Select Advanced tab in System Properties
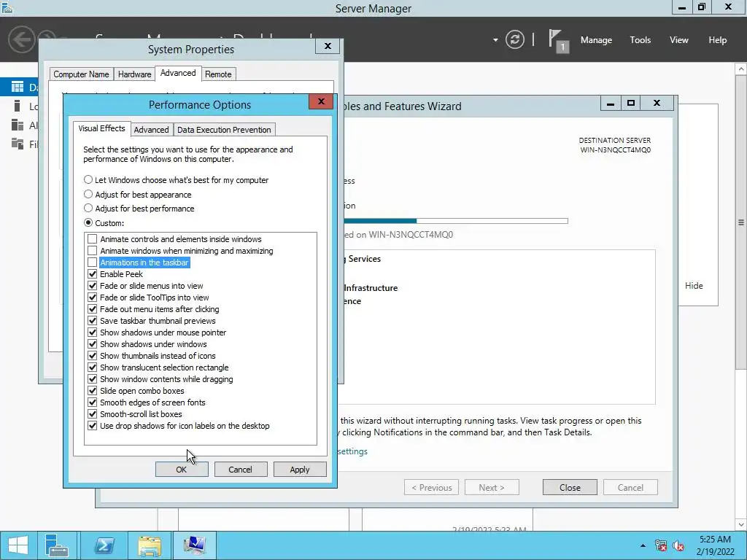747x560 pixels. (x=178, y=73)
